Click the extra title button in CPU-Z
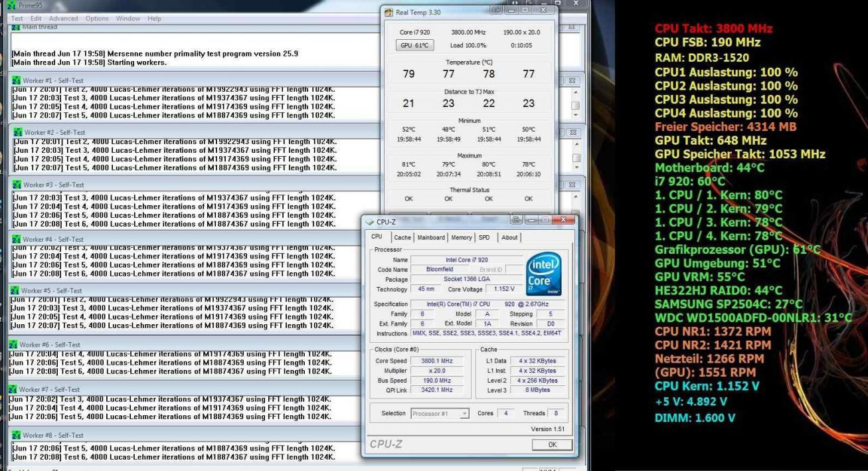Viewport: 868px width, 471px height. [515, 220]
